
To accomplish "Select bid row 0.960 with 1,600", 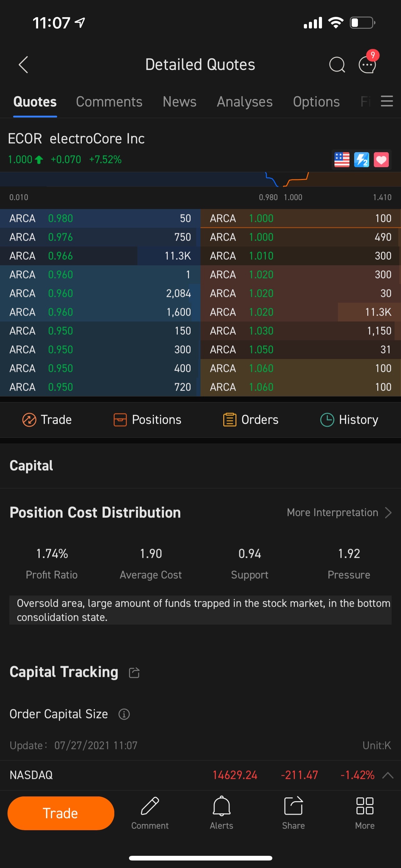I will coord(100,312).
